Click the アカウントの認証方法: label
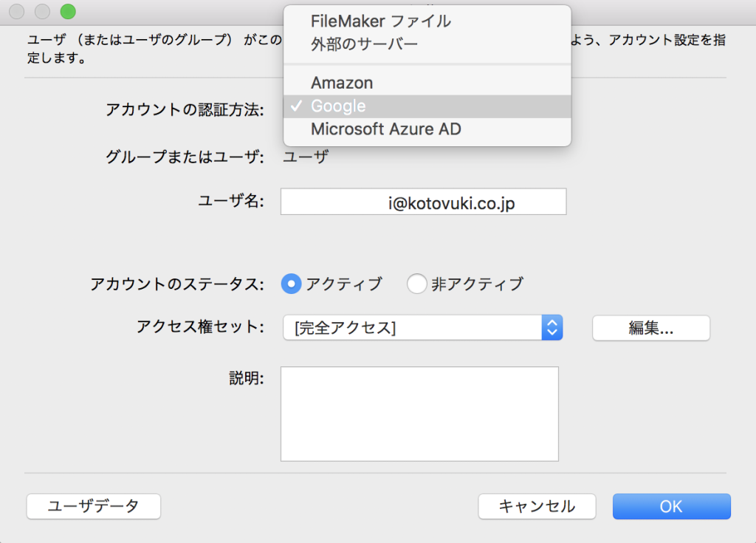This screenshot has width=756, height=543. point(185,109)
